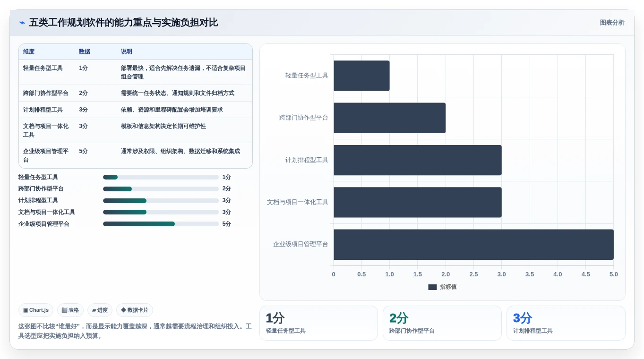This screenshot has width=644, height=359.
Task: Select the 跨部门协作型平台 table cell
Action: tap(46, 93)
